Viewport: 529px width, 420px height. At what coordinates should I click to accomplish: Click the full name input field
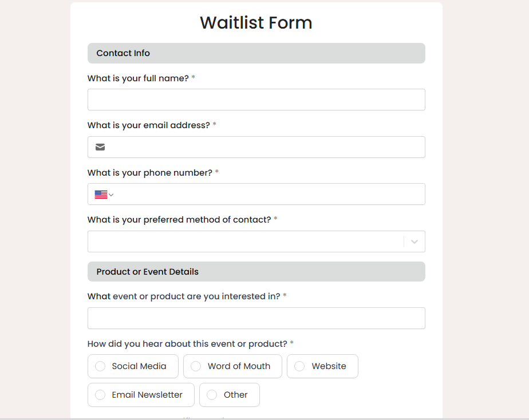pyautogui.click(x=256, y=100)
